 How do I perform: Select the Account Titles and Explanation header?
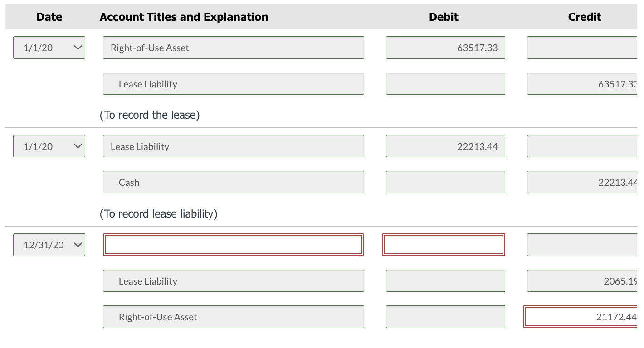click(184, 17)
